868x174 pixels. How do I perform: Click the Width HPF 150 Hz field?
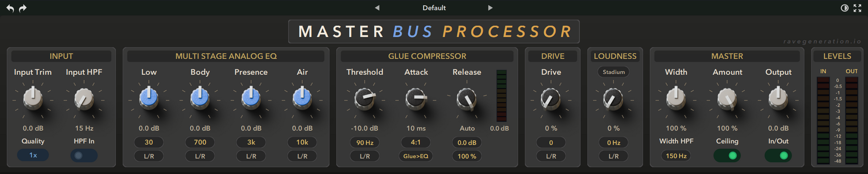point(676,156)
